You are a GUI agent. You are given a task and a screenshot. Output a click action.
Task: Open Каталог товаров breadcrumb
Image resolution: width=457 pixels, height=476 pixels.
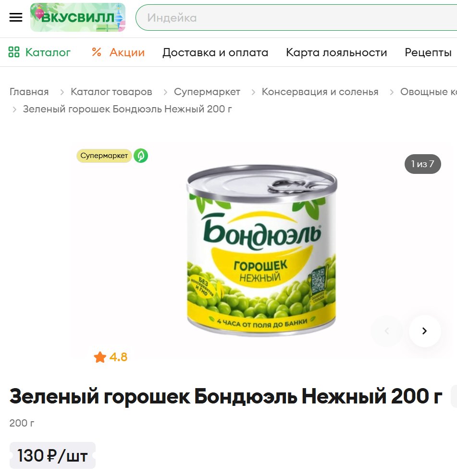pyautogui.click(x=111, y=92)
